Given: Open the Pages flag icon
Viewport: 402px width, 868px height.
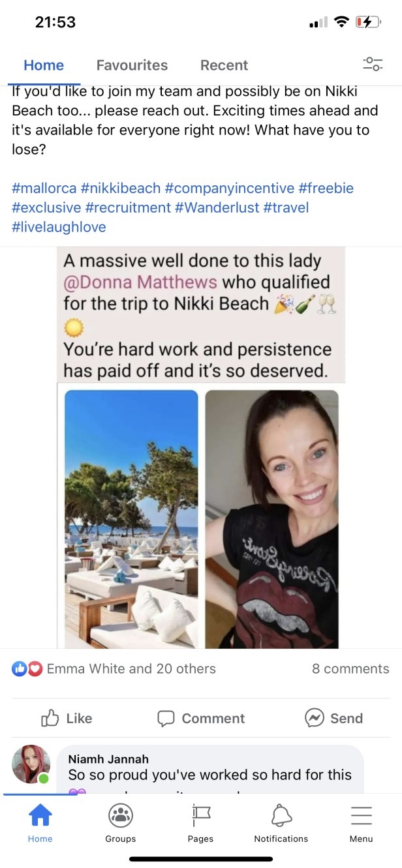Looking at the screenshot, I should click(200, 815).
